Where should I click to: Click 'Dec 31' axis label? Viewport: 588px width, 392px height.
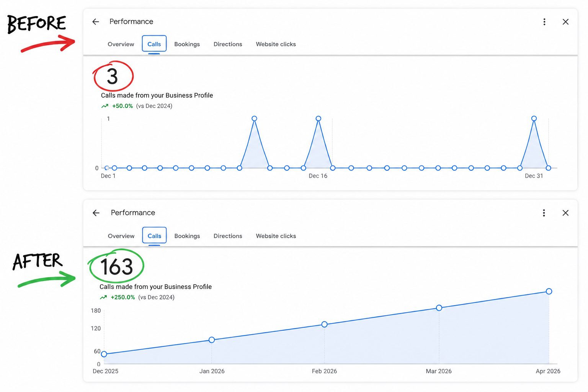[x=534, y=176]
